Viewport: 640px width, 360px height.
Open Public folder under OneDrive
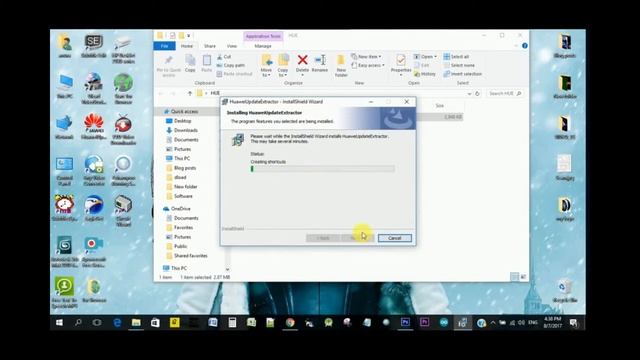tap(180, 246)
